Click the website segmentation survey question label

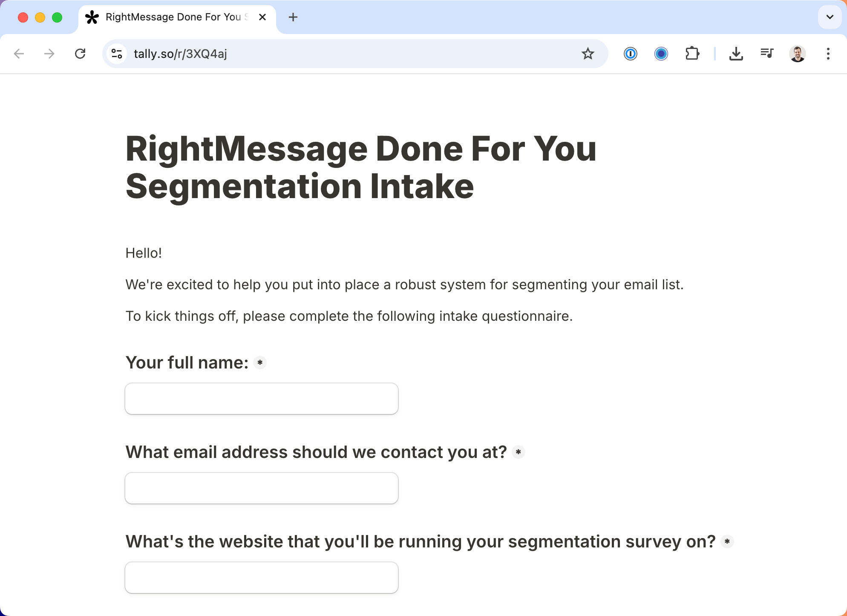pos(421,542)
